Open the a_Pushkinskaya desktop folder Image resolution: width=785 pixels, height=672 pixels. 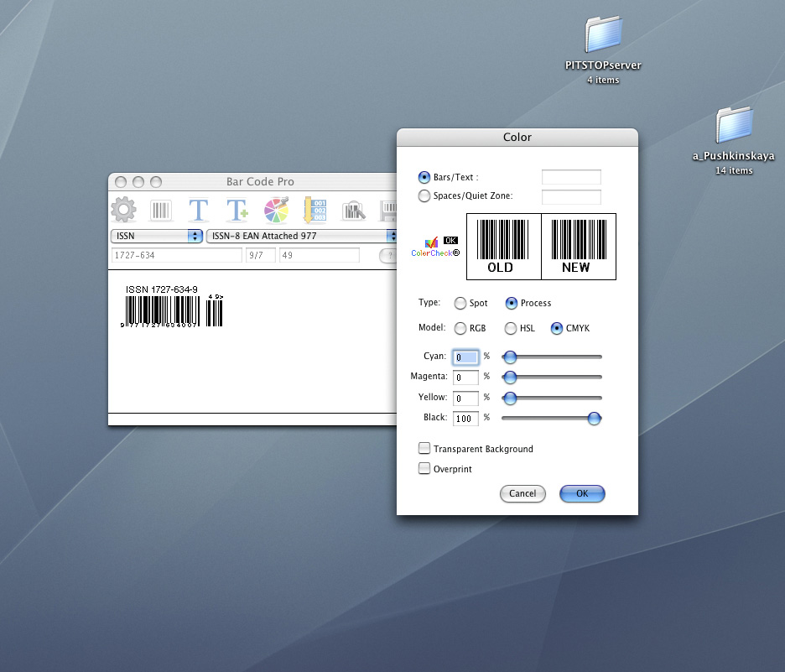734,125
